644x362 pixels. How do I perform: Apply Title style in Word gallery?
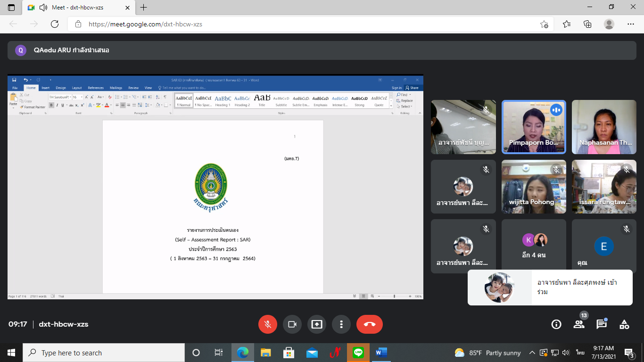pyautogui.click(x=262, y=101)
